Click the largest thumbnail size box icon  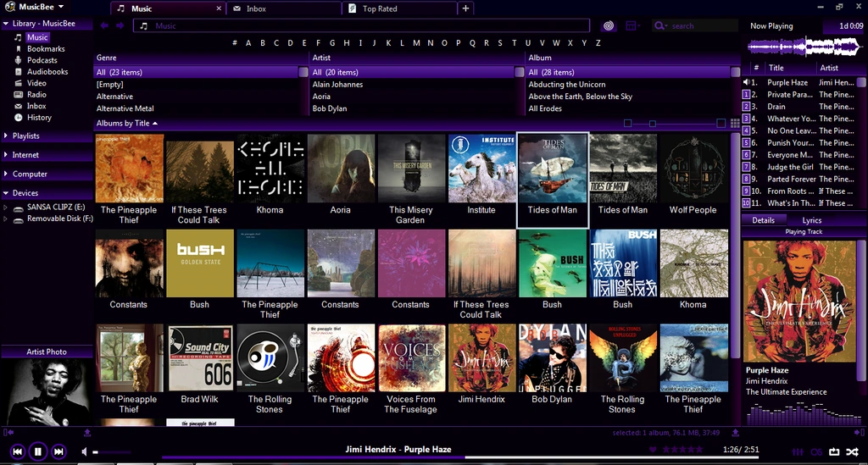[x=721, y=124]
